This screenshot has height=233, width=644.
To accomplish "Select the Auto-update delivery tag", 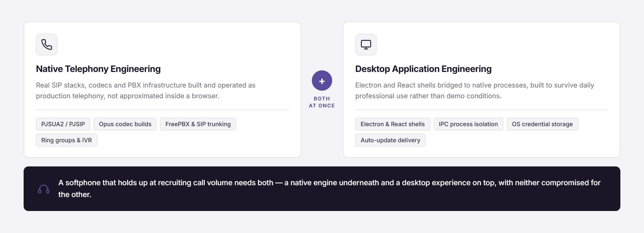I will click(390, 140).
